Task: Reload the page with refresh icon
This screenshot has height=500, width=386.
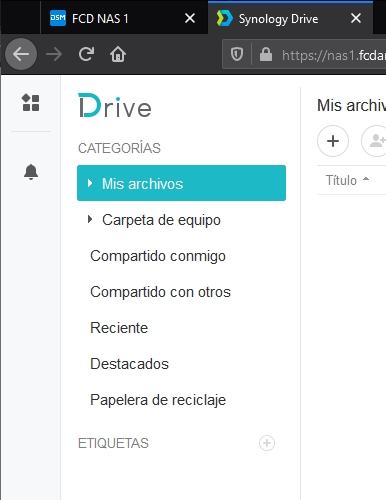Action: [86, 54]
